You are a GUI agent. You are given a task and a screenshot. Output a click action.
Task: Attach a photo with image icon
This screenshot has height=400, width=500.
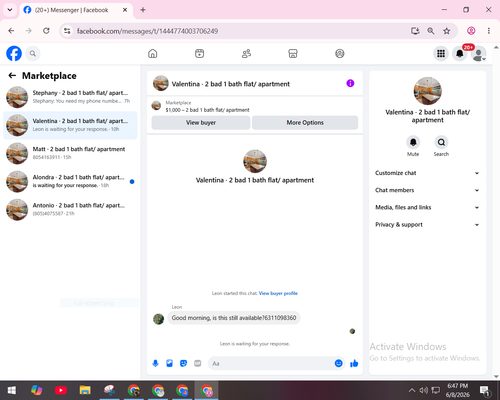point(169,363)
